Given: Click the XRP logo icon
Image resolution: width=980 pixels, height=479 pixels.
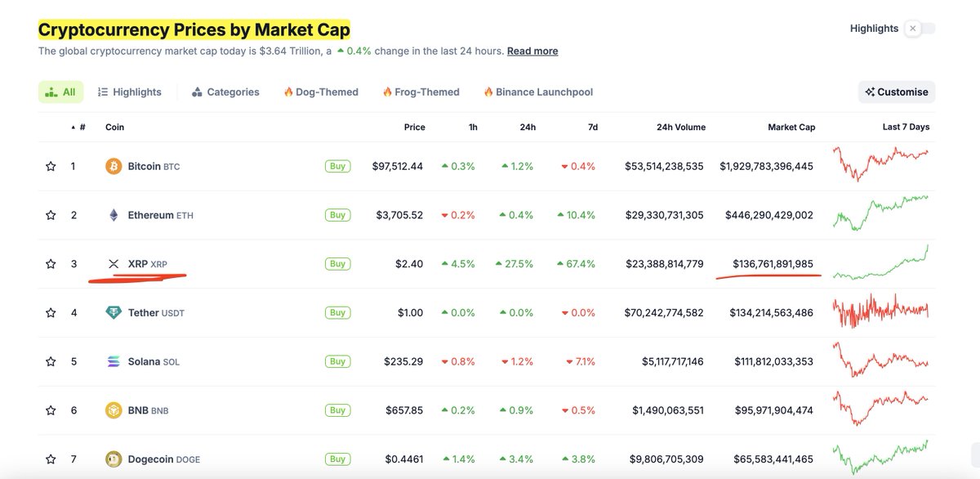Looking at the screenshot, I should coord(114,263).
